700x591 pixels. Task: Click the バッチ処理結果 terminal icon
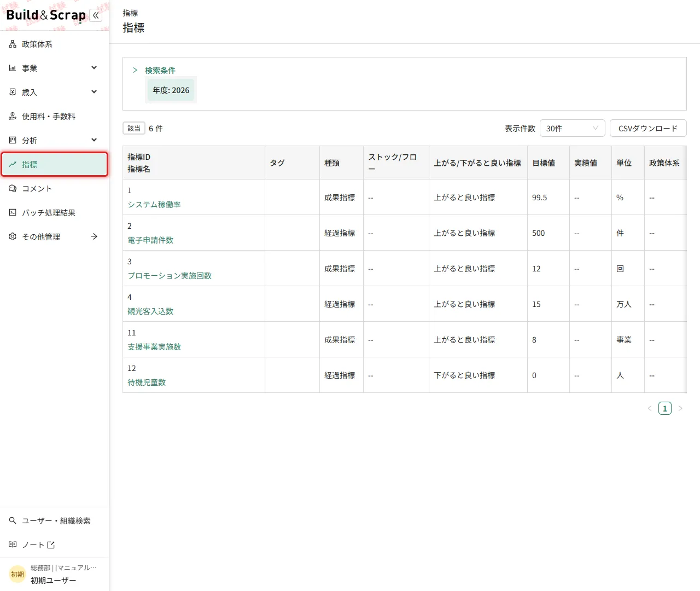pos(13,213)
